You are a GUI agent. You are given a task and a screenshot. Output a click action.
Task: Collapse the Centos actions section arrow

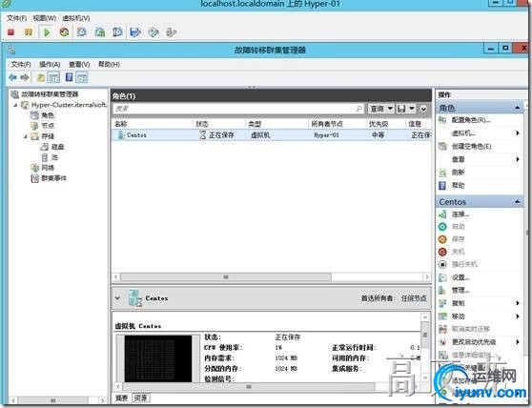517,201
